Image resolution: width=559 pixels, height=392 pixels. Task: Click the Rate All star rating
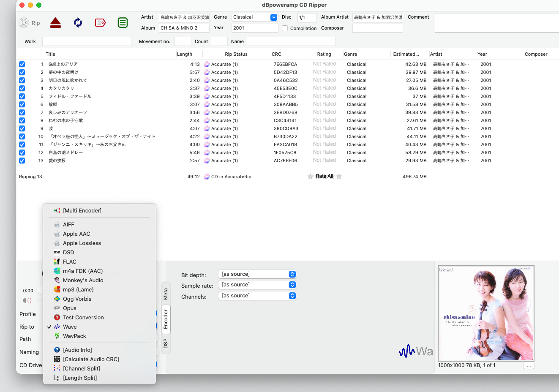pos(324,176)
